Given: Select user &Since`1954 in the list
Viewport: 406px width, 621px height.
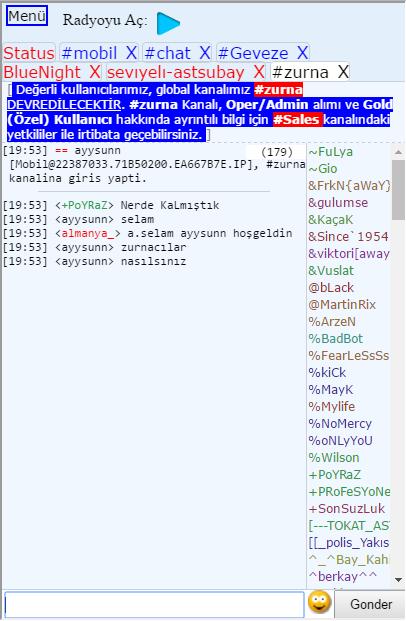Looking at the screenshot, I should (348, 237).
